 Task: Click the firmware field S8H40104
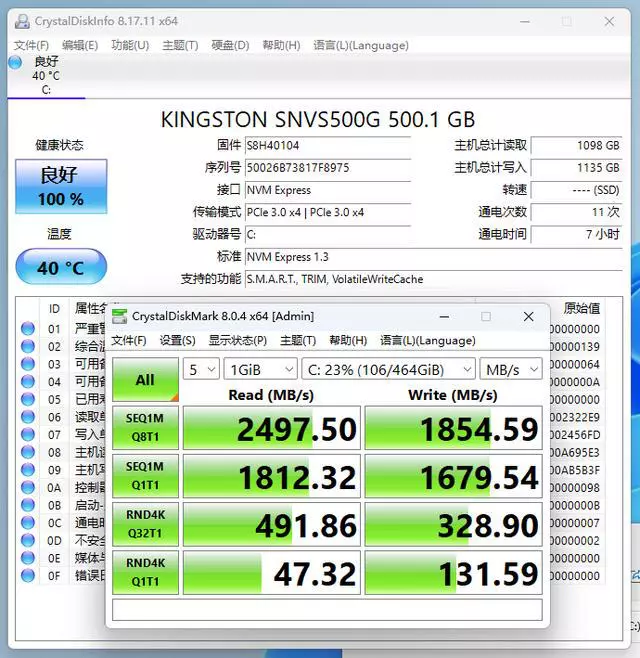point(328,146)
